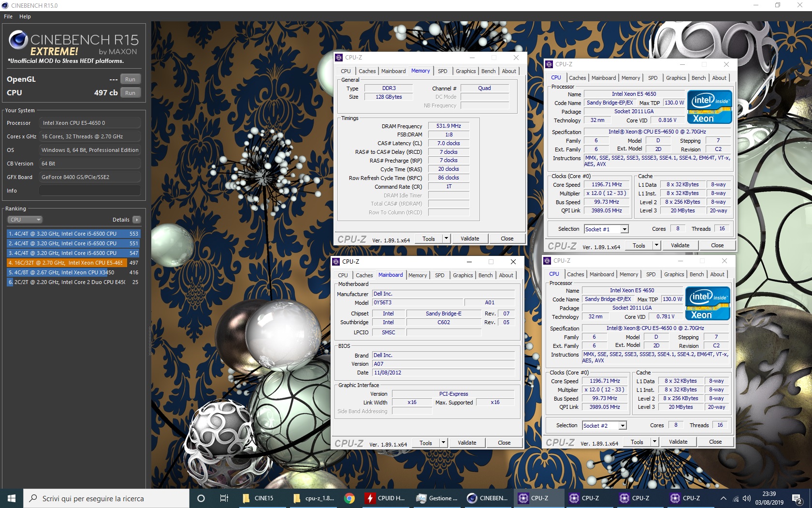Click Close button in Mainboard CPU-Z window
The image size is (812, 508).
504,443
